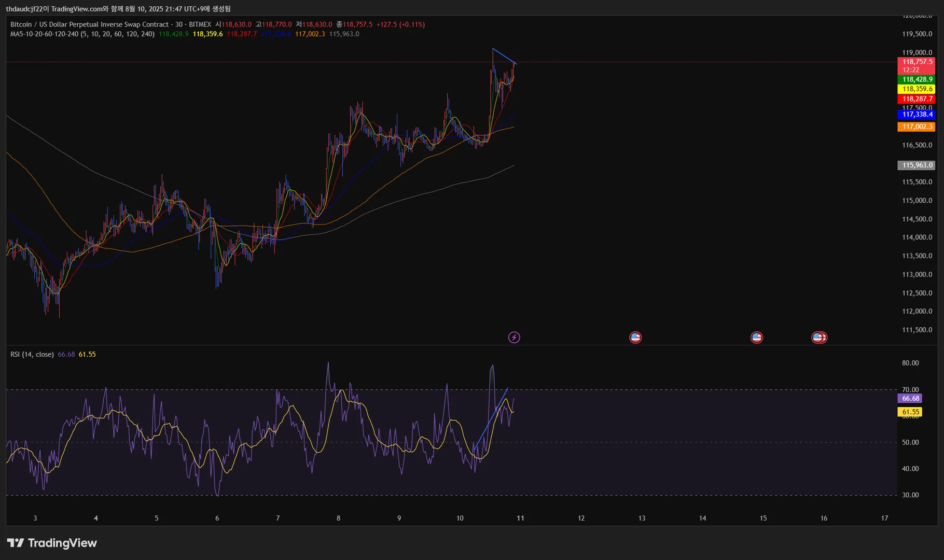The image size is (944, 560).
Task: Click the 119,000.0 price scale tick
Action: click(x=917, y=52)
